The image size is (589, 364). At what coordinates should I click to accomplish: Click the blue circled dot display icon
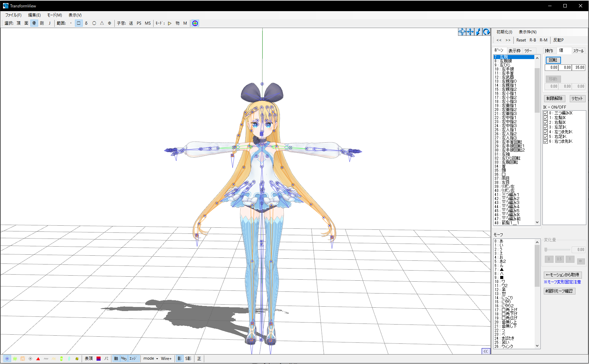7,359
